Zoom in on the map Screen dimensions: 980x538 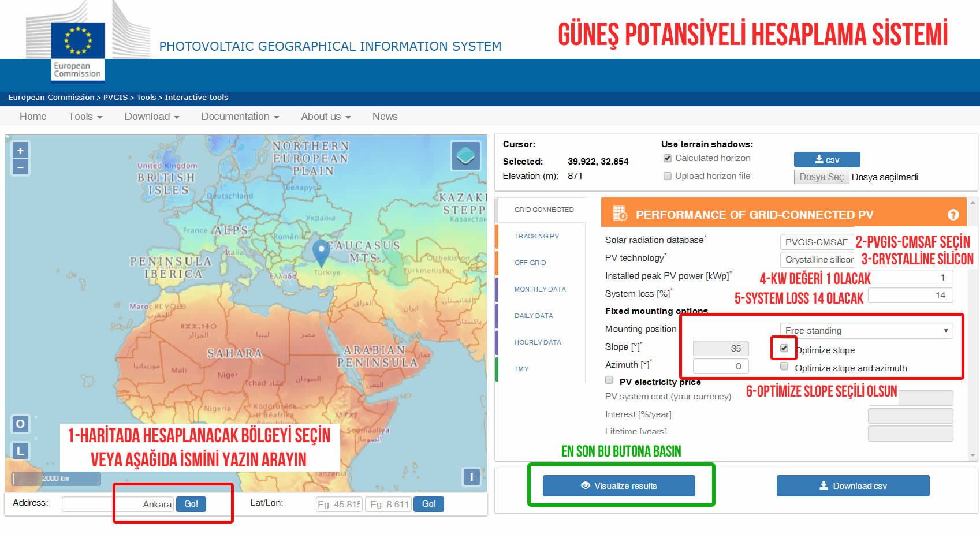(x=20, y=151)
